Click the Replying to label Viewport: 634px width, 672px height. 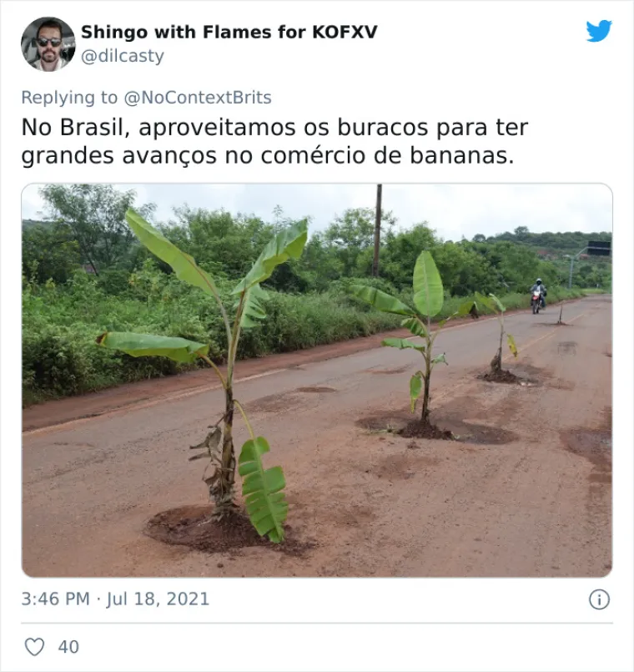point(69,98)
